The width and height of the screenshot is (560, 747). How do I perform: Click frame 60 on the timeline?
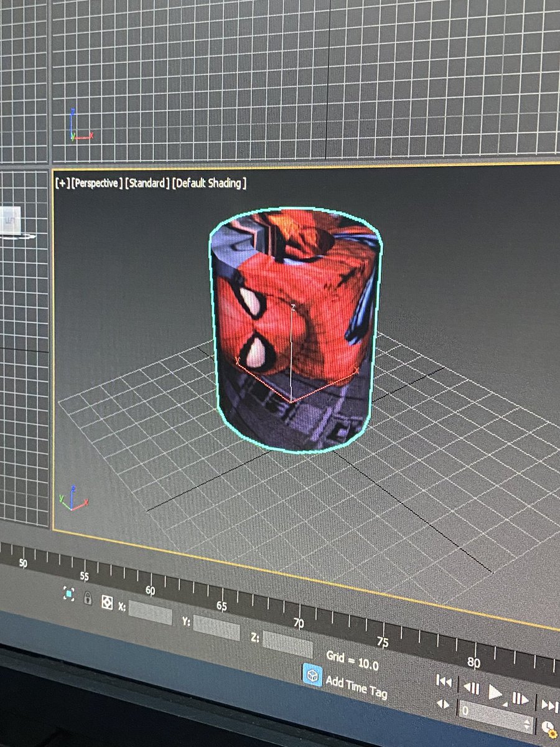(x=150, y=590)
